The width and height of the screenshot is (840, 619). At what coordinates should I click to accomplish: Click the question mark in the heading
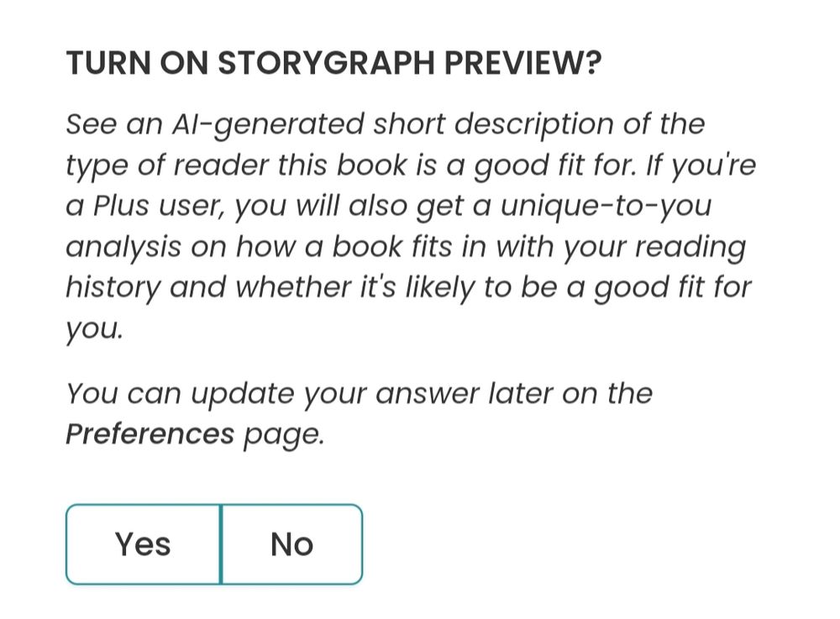592,60
